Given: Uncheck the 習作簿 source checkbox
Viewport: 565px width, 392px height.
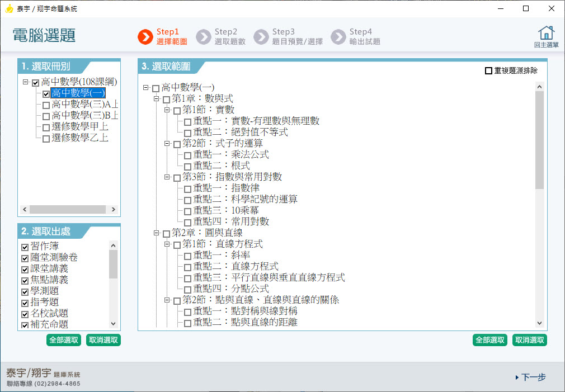Looking at the screenshot, I should [25, 247].
